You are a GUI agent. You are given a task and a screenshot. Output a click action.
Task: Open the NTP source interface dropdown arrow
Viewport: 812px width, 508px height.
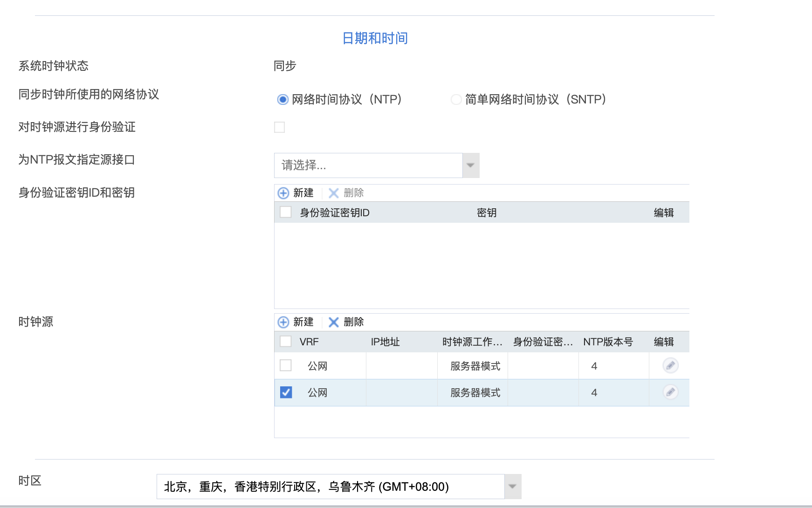(x=471, y=165)
